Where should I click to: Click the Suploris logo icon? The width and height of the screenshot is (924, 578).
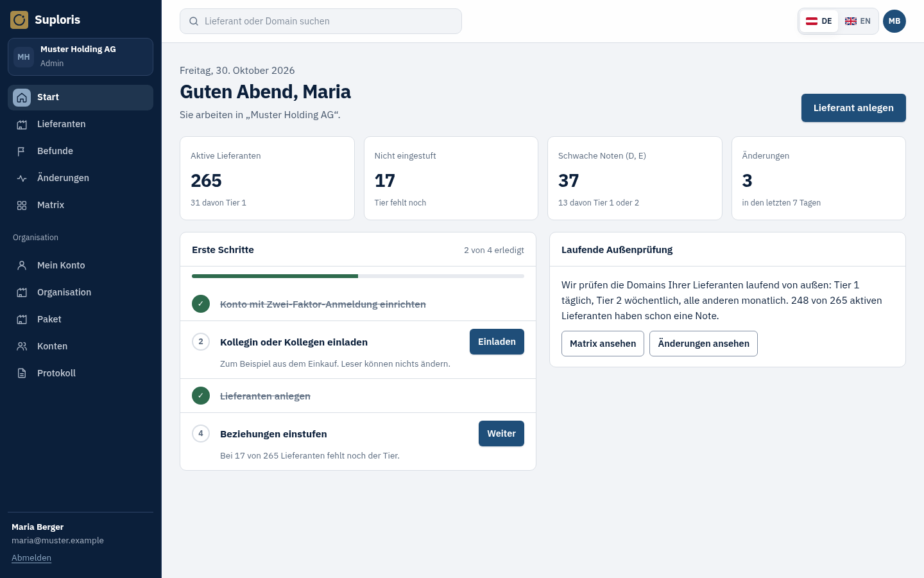pos(19,20)
